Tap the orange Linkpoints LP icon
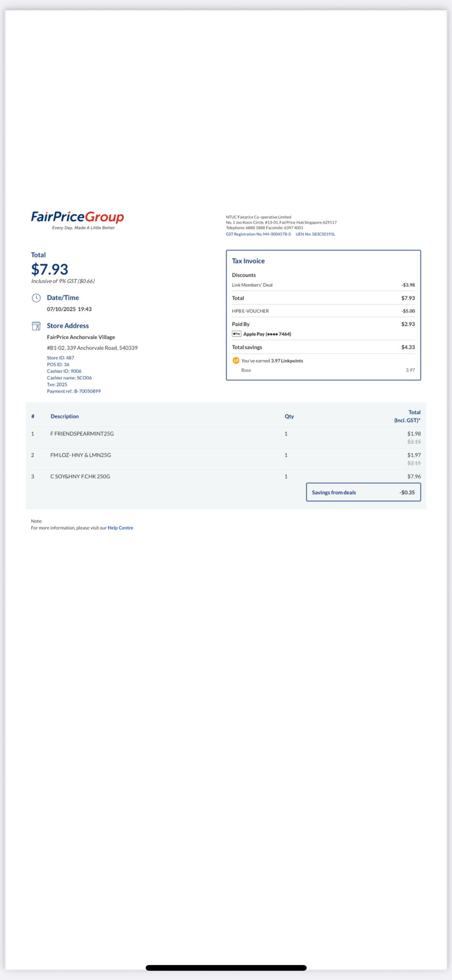The width and height of the screenshot is (452, 980). click(236, 360)
